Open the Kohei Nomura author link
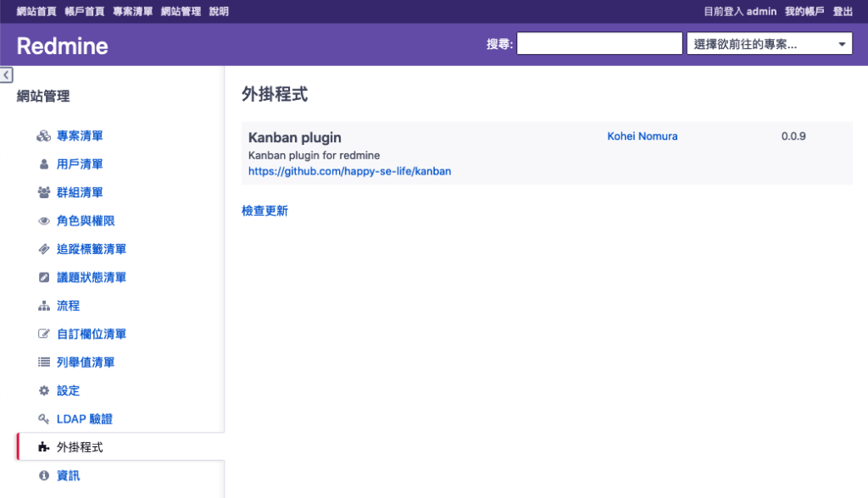 (x=643, y=136)
